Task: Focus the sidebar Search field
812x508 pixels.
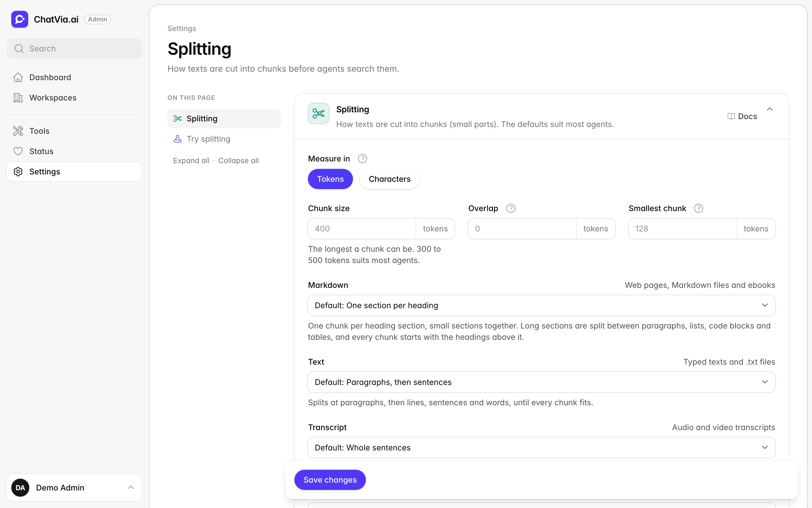Action: tap(74, 49)
